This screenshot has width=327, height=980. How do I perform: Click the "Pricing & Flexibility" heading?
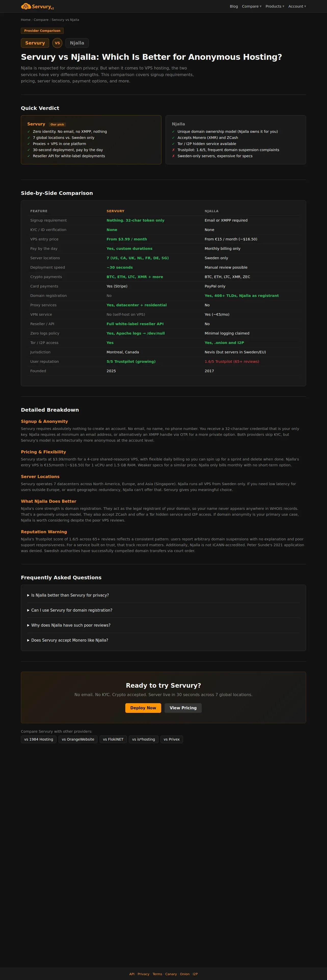click(43, 452)
